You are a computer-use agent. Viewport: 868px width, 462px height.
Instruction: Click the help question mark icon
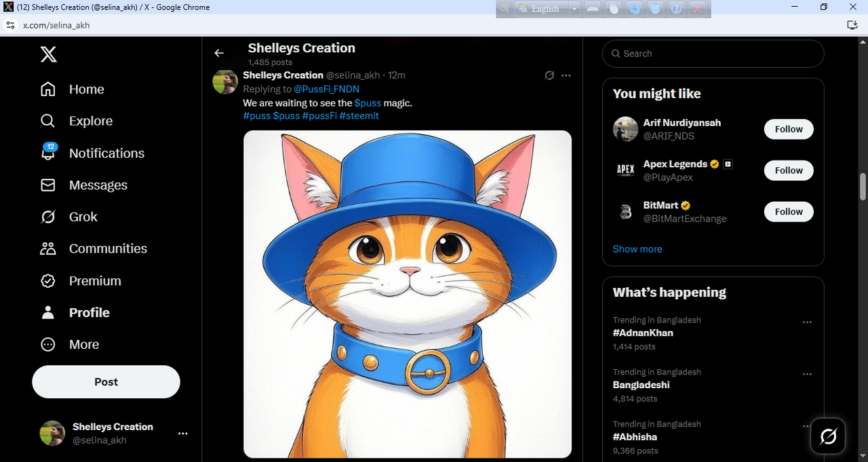point(676,9)
